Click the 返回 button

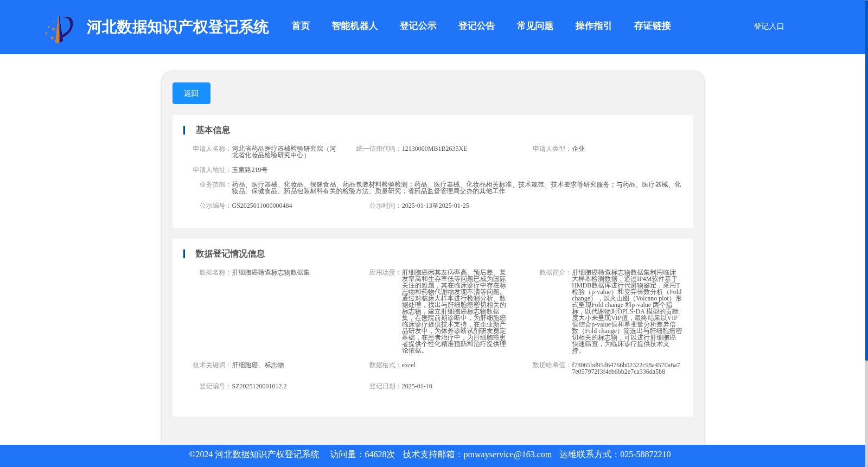[x=192, y=93]
